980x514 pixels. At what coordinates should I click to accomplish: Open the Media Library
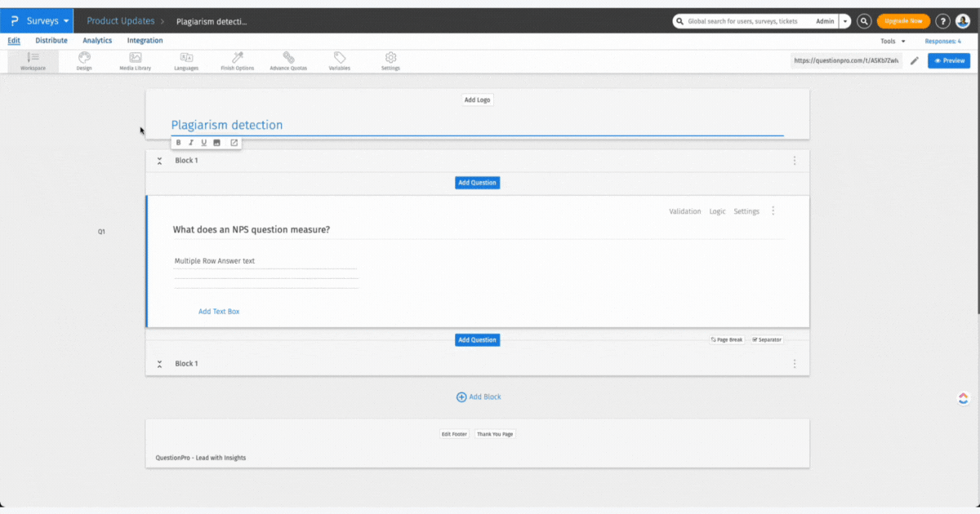coord(136,61)
